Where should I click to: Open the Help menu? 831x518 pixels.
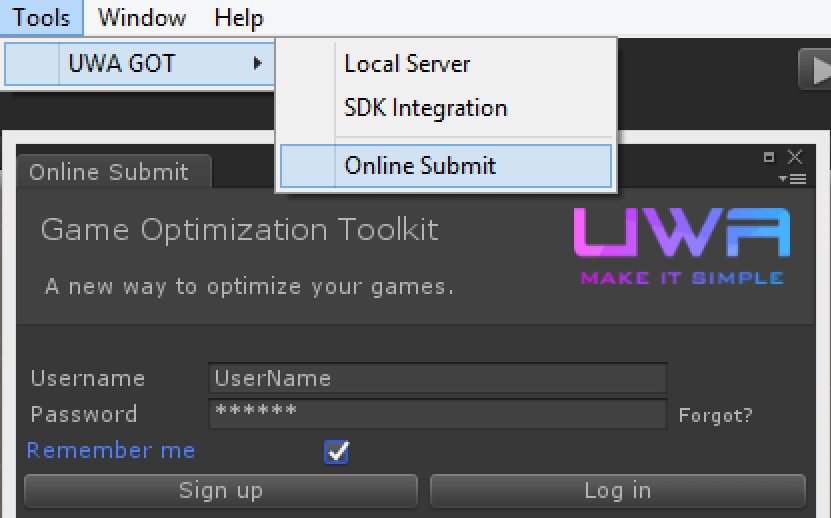pos(239,18)
